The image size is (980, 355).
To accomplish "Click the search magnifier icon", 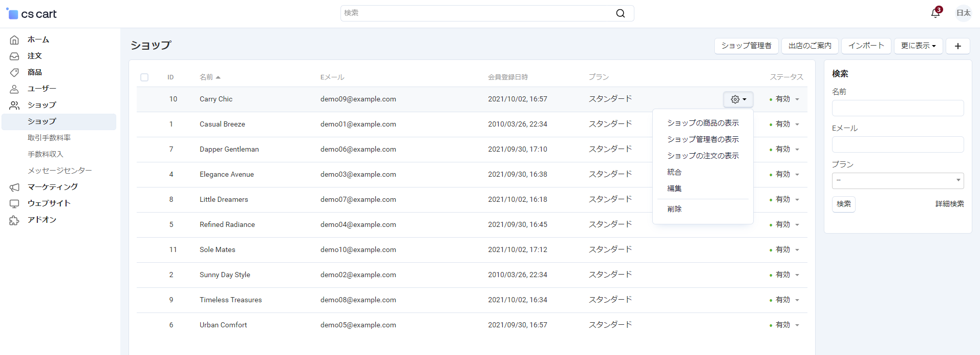I will [620, 13].
